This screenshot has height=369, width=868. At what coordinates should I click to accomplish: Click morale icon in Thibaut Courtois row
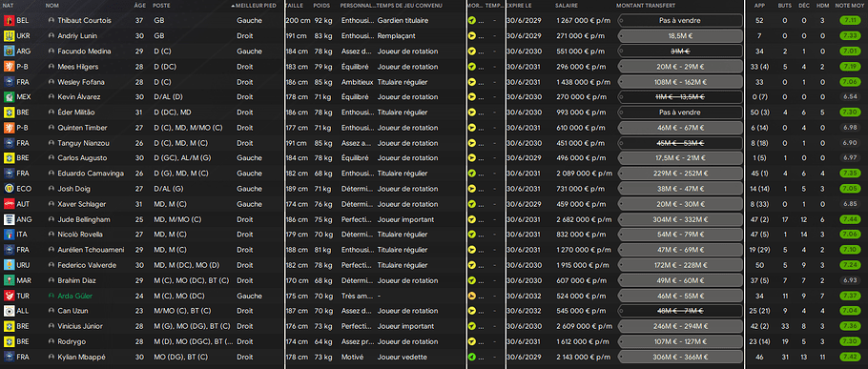471,20
